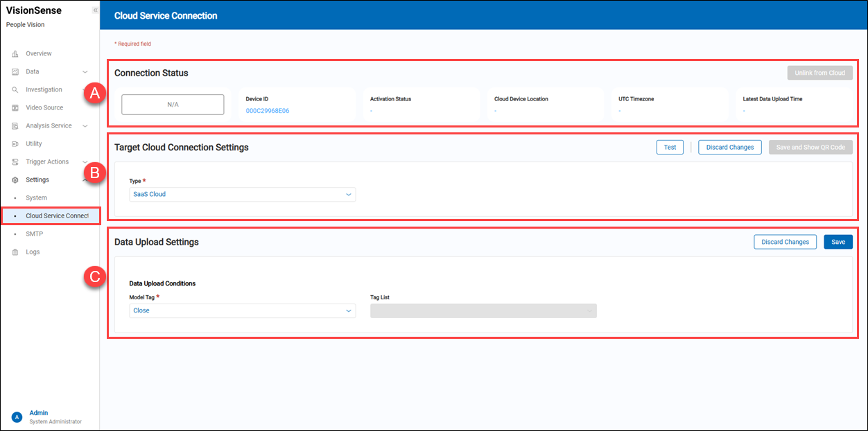This screenshot has width=868, height=431.
Task: Open the Type dropdown showing SaaS Cloud
Action: pyautogui.click(x=243, y=195)
